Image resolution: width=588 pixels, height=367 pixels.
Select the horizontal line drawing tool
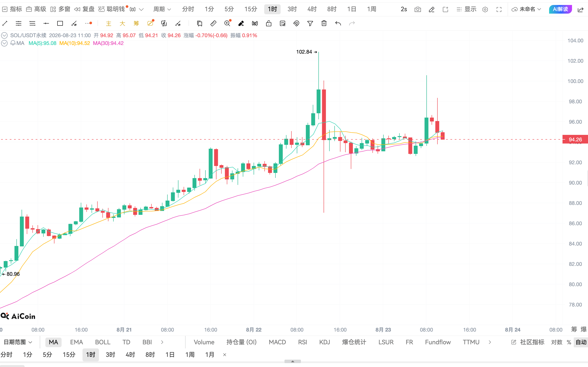point(46,24)
